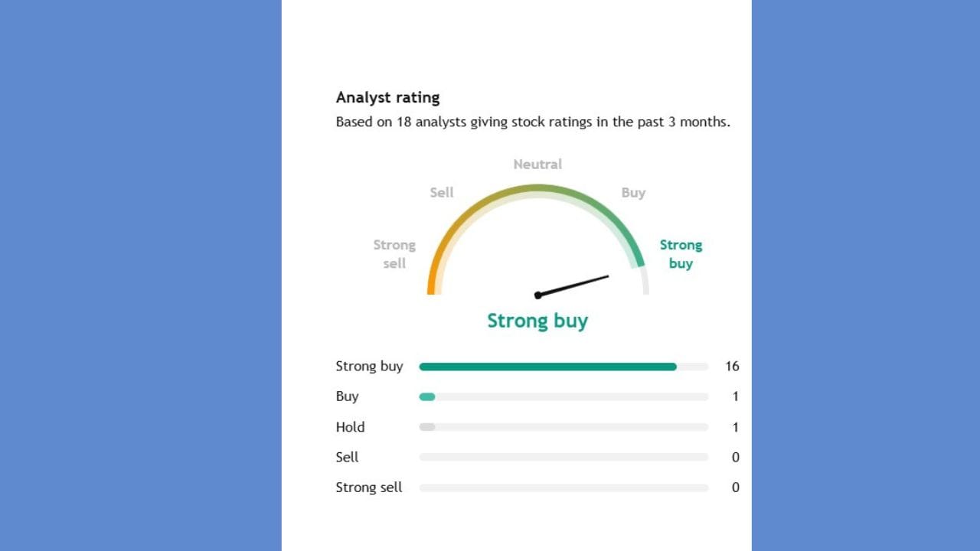
Task: Click the Sell row's empty progress bar
Action: (x=563, y=457)
